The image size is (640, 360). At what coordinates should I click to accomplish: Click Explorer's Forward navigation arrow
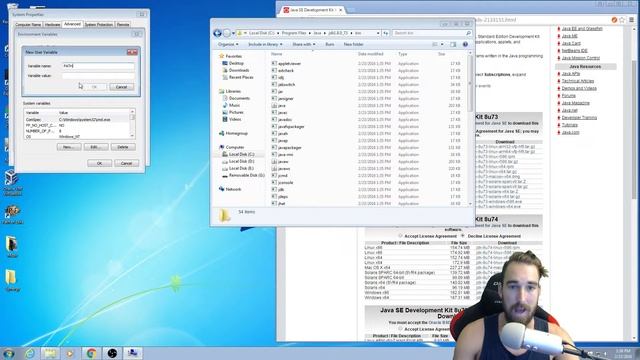point(227,33)
